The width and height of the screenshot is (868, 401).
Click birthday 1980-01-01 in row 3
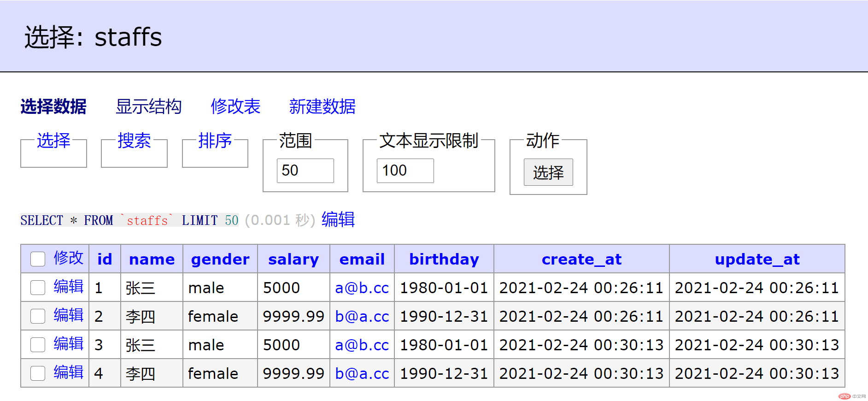[444, 345]
